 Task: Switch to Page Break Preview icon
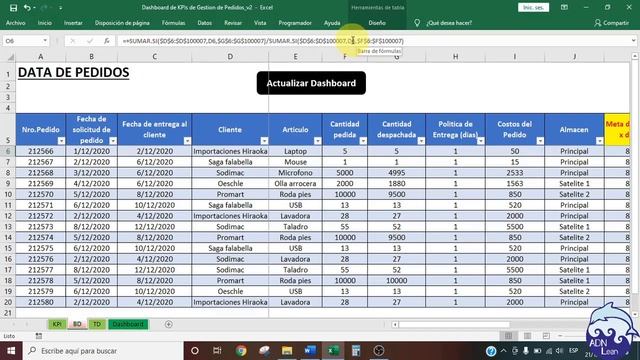[x=546, y=336]
